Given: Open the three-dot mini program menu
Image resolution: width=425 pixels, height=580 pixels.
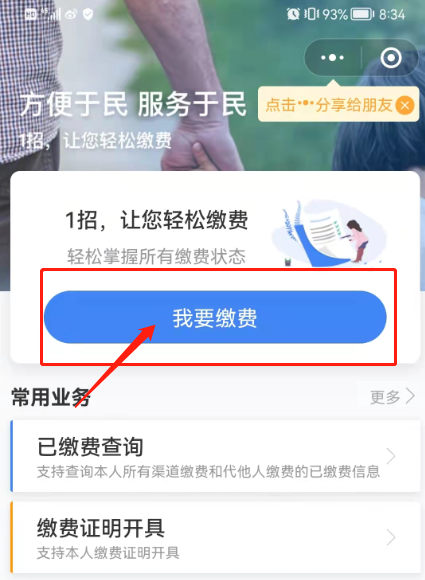Looking at the screenshot, I should click(x=332, y=58).
